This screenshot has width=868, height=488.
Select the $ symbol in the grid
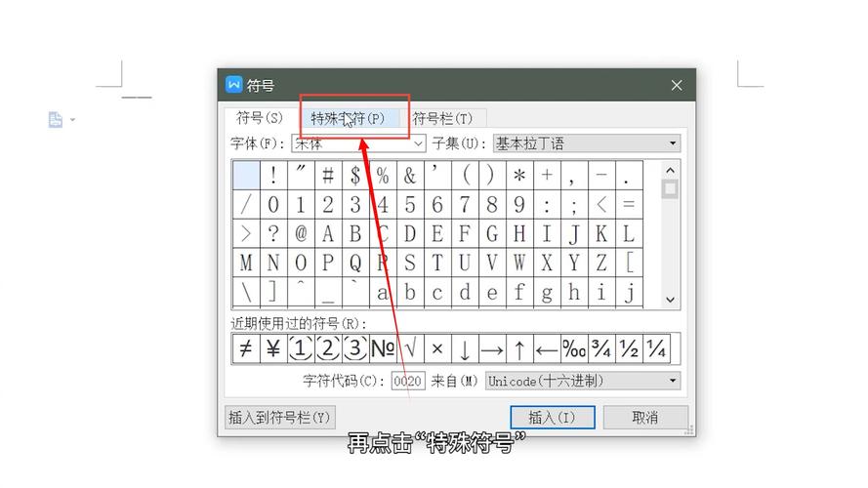(355, 176)
